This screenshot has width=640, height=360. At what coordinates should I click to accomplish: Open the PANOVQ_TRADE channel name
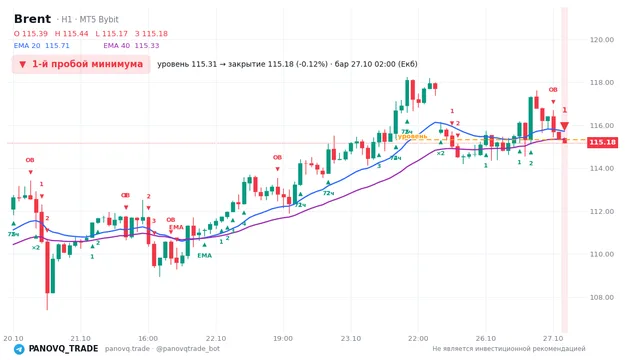click(x=63, y=349)
